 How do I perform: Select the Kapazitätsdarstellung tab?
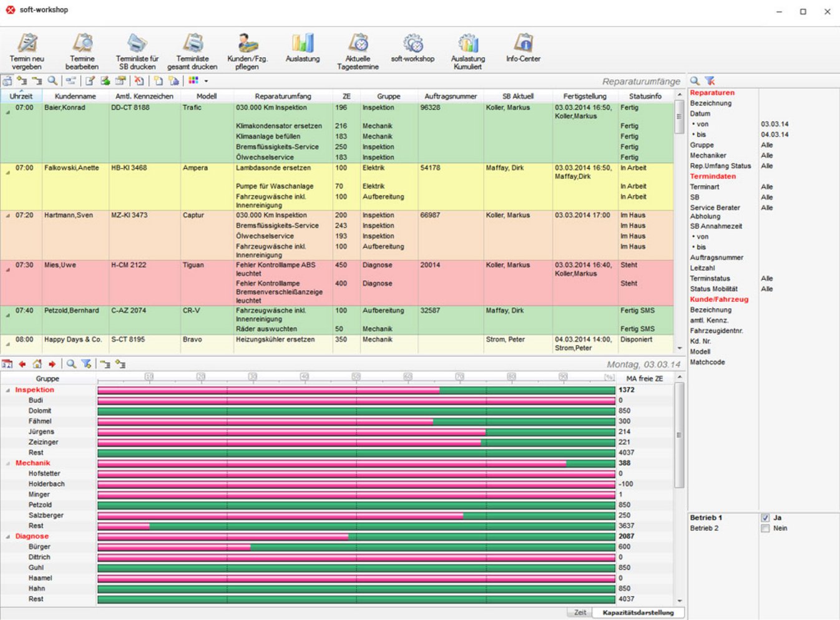pos(638,613)
